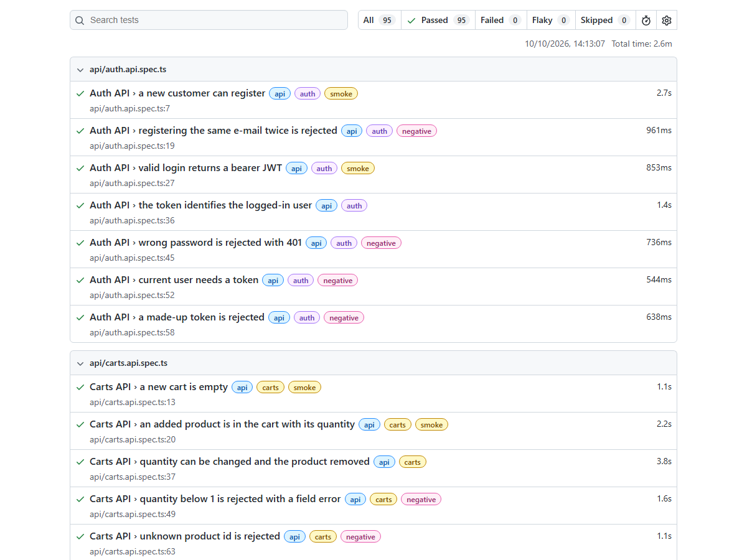Select the Failed 0 filter tab
This screenshot has width=747, height=560.
(x=501, y=20)
